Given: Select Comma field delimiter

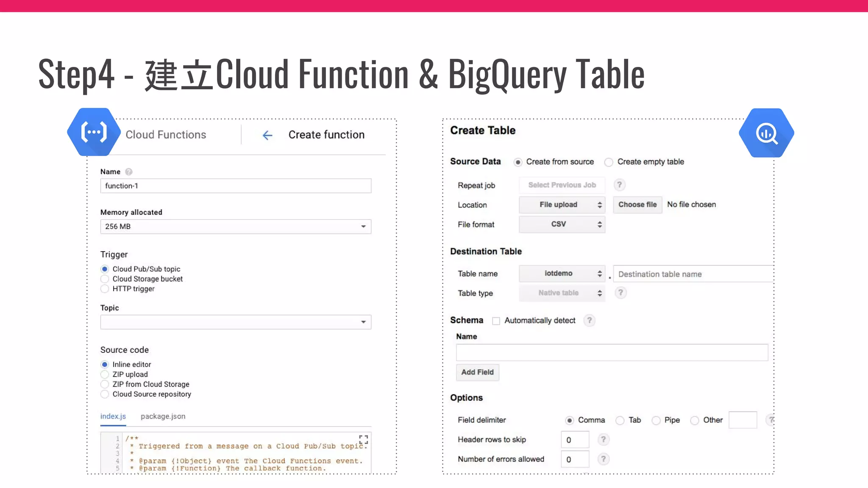Looking at the screenshot, I should (x=569, y=420).
